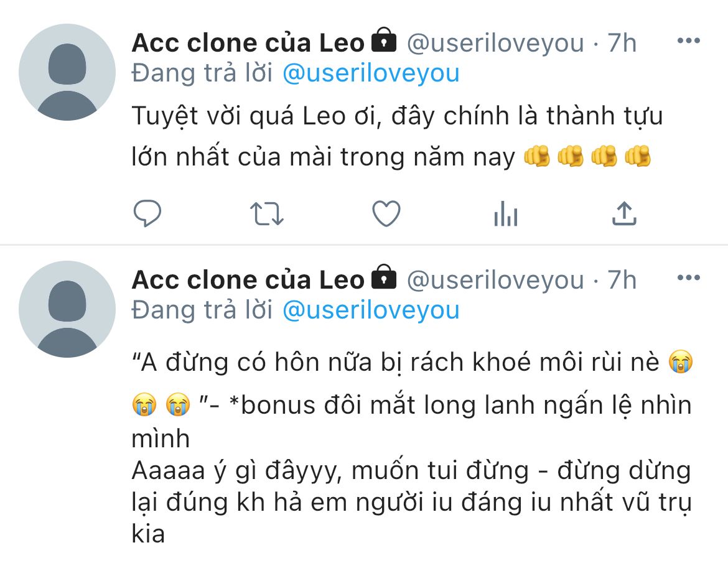Click the 7h timestamp on first tweet
728x563 pixels.
(622, 43)
